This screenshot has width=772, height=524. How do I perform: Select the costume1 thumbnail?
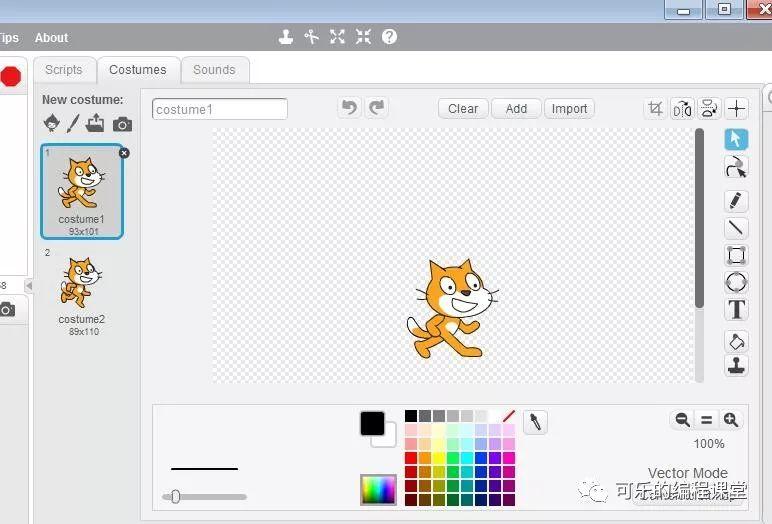pos(82,191)
